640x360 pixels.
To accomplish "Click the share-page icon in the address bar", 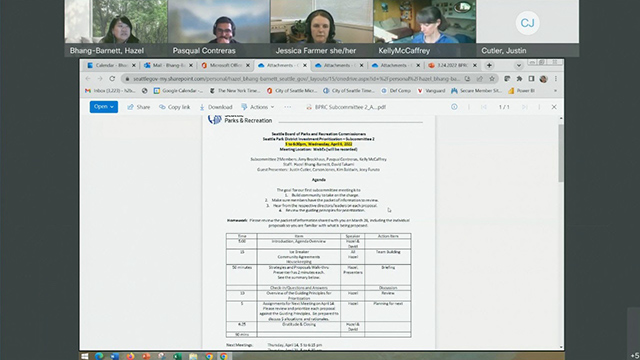I will (480, 78).
